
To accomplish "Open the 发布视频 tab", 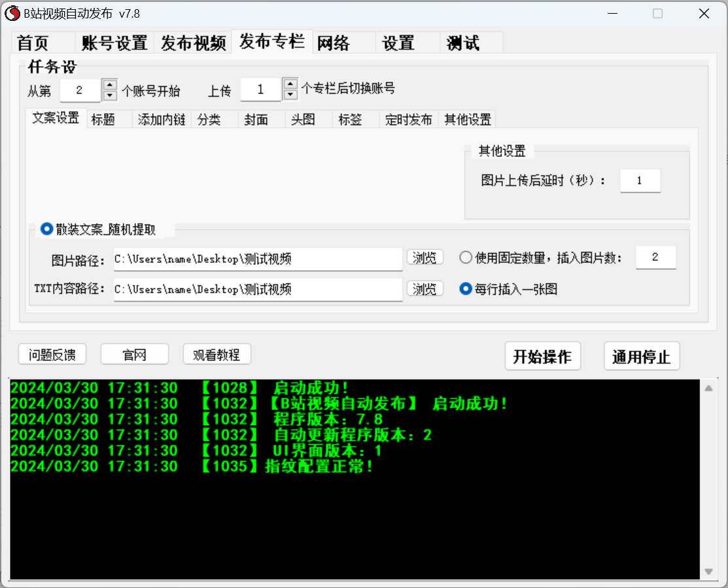I will tap(193, 43).
